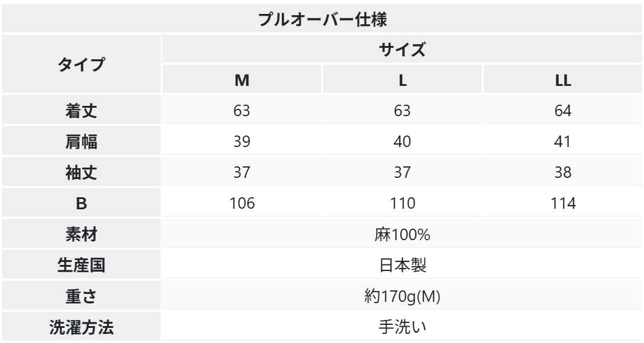Screen dimensions: 644x343
Task: Select the 袖丈 value 38
Action: pyautogui.click(x=562, y=174)
